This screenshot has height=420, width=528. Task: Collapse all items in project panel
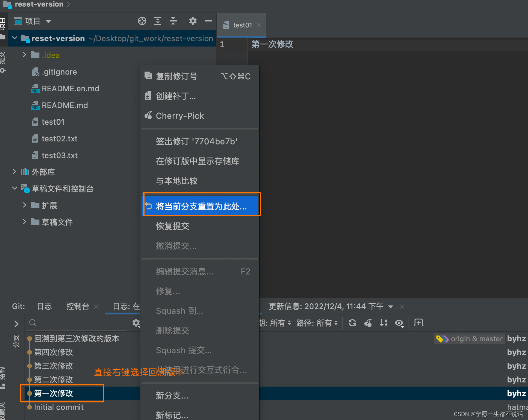pyautogui.click(x=173, y=21)
